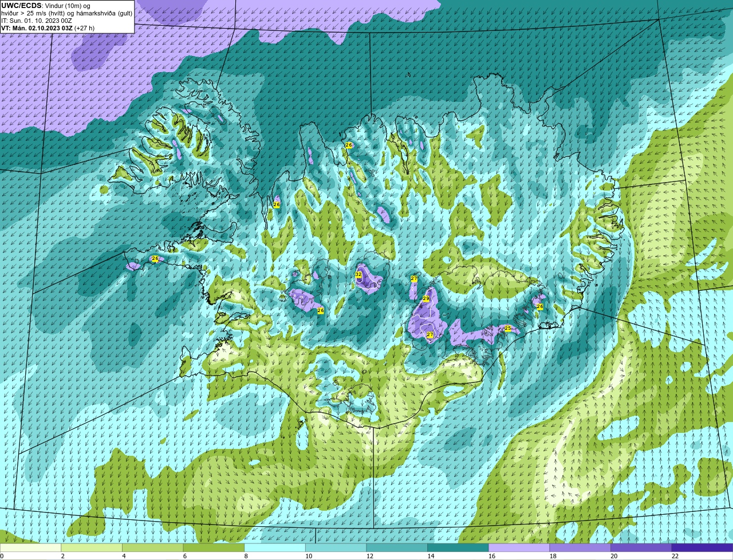733x560 pixels.
Task: Click the 2–4 m/s light green legend swatch
Action: point(92,548)
